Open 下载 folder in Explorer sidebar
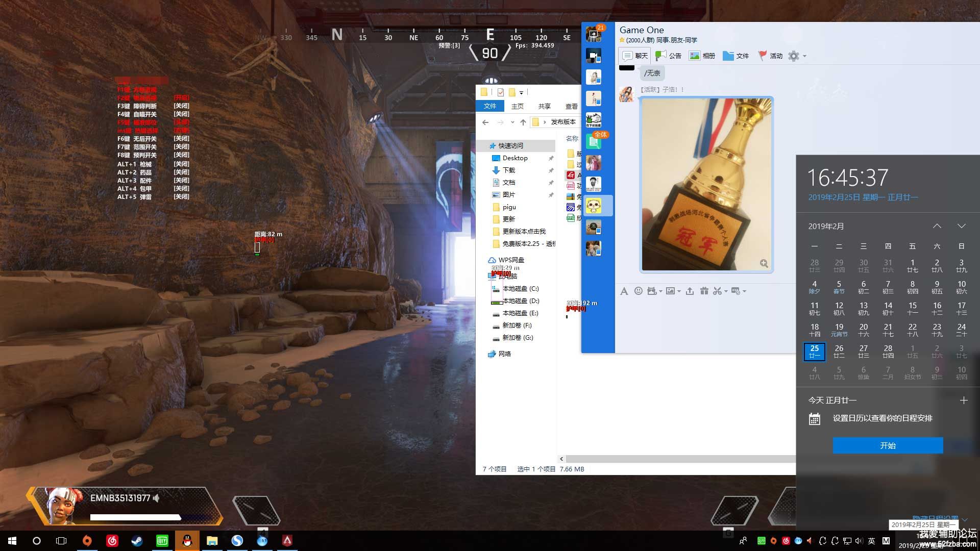This screenshot has height=551, width=980. pyautogui.click(x=503, y=170)
